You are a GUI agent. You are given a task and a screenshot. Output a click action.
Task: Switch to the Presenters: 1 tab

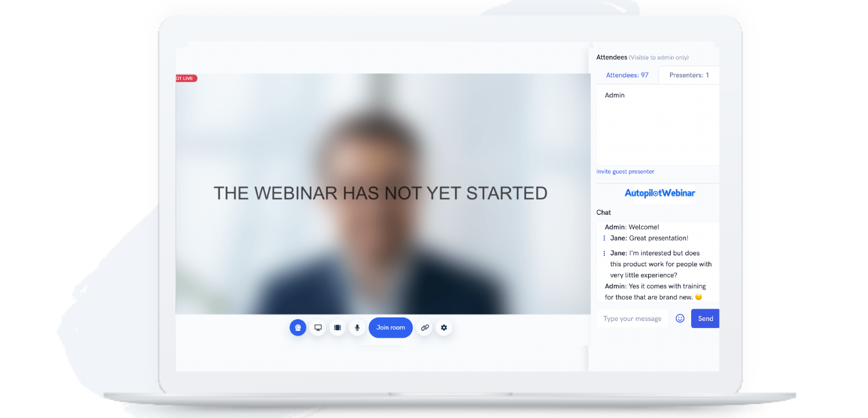pos(689,75)
